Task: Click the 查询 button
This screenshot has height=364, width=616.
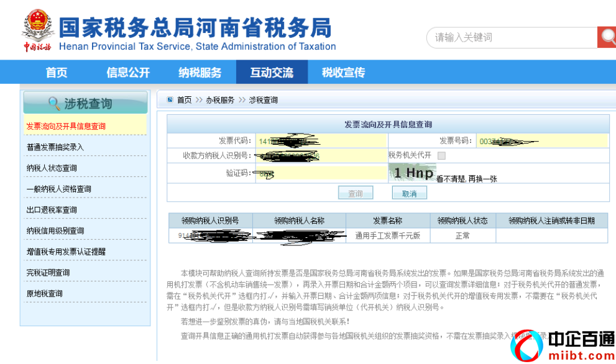Action: [355, 193]
